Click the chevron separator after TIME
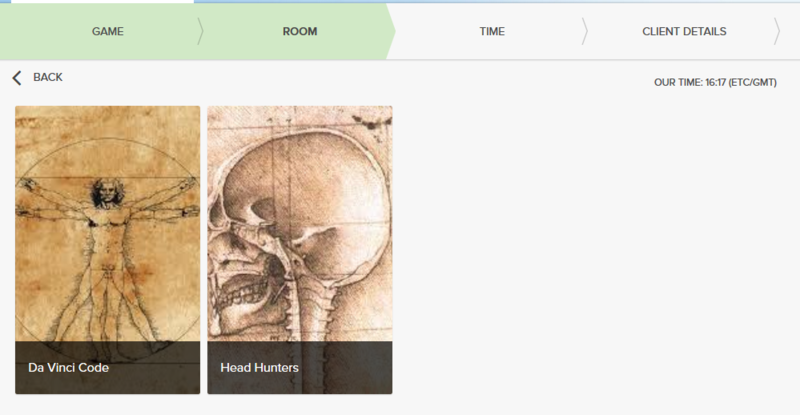The width and height of the screenshot is (800, 415). [585, 32]
